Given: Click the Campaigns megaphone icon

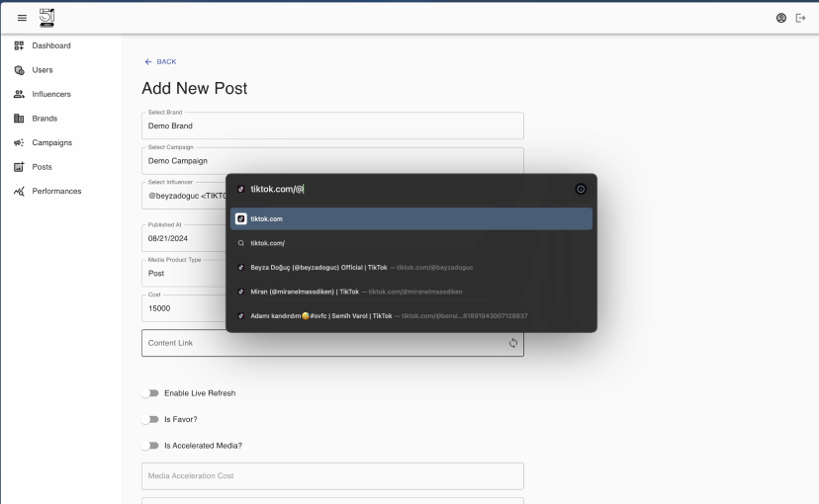Looking at the screenshot, I should [19, 142].
